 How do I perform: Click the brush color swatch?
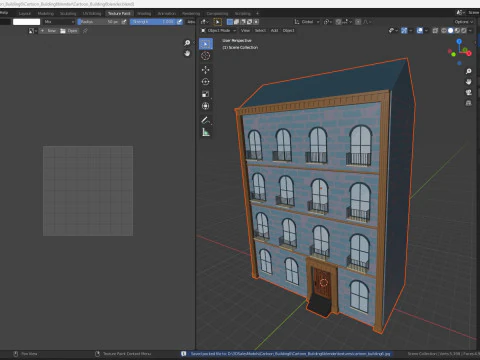tap(26, 22)
